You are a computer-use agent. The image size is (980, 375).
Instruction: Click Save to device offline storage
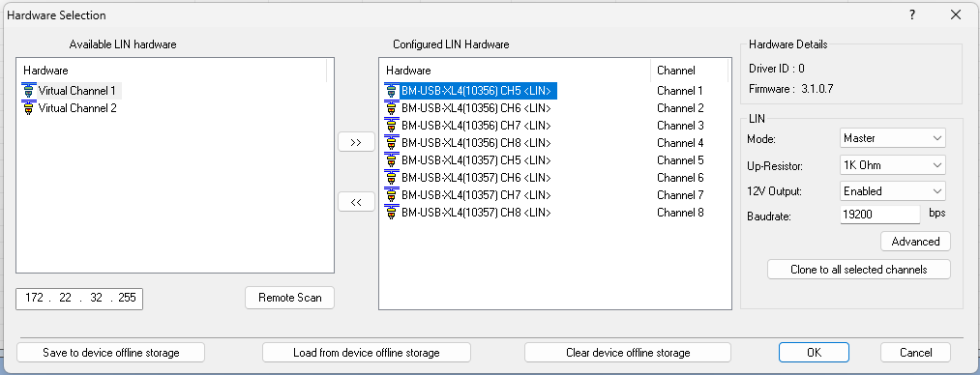110,353
